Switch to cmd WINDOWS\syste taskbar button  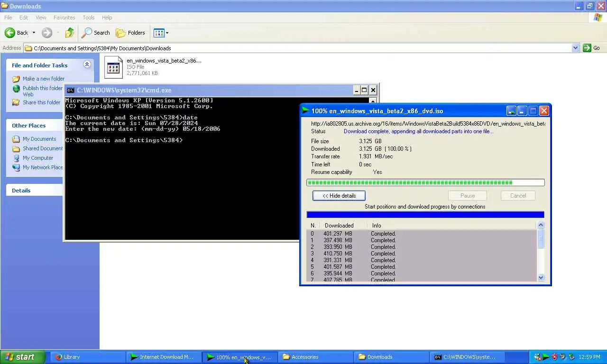(466, 357)
